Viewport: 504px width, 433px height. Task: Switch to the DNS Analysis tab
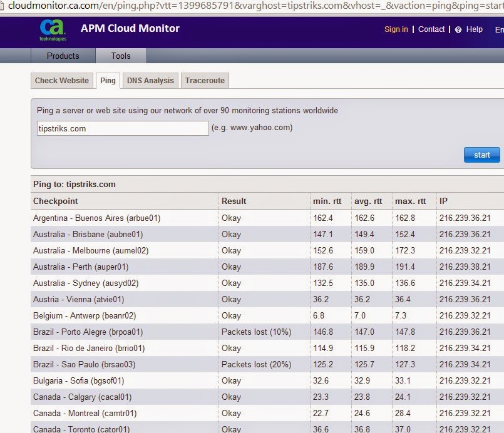150,81
